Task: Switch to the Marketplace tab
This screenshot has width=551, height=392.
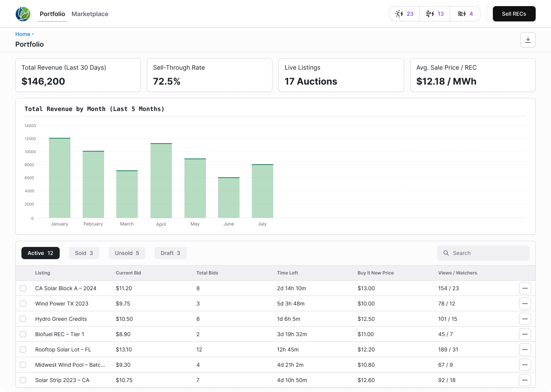Action: point(90,14)
